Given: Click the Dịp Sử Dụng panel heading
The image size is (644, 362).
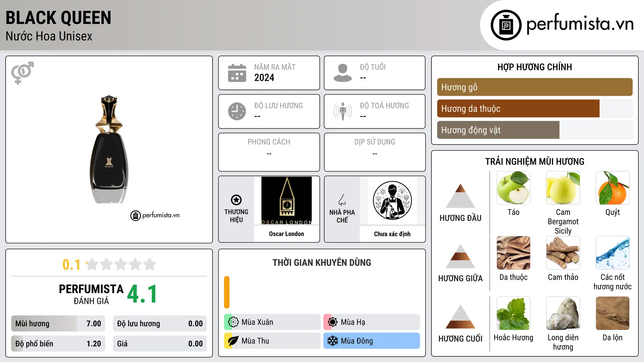Looking at the screenshot, I should (375, 142).
